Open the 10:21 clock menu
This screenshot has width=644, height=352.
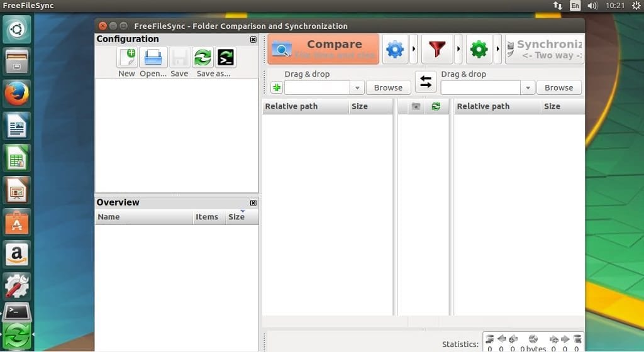pyautogui.click(x=615, y=6)
